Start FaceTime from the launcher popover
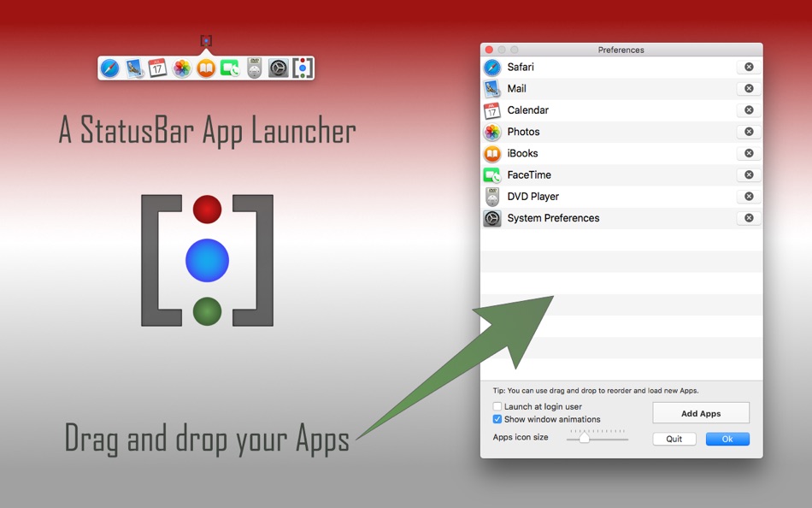Viewport: 812px width, 508px height. point(229,68)
